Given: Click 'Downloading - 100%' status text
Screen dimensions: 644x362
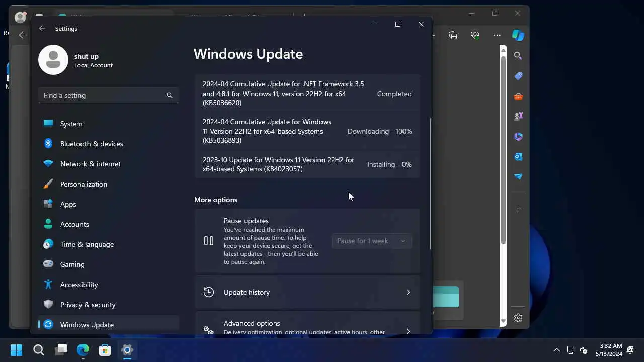Looking at the screenshot, I should (x=380, y=131).
